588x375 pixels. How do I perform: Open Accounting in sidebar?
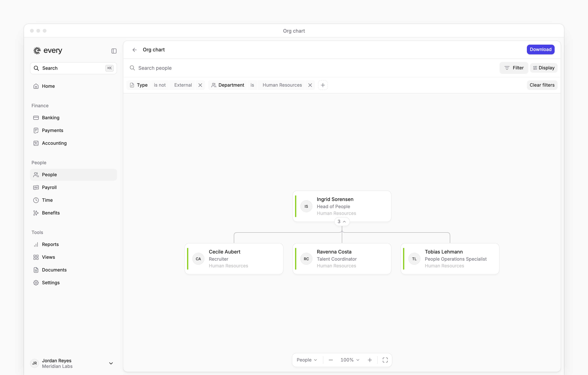click(x=73, y=143)
